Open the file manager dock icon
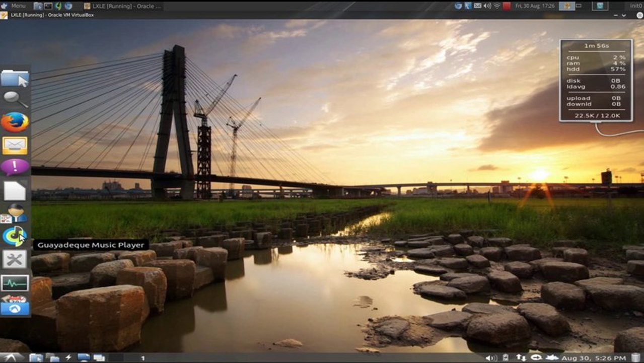The height and width of the screenshot is (363, 644). click(15, 79)
